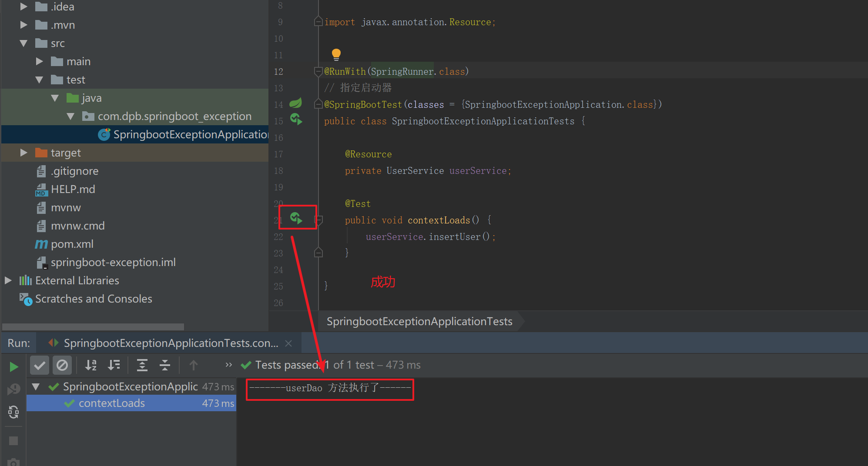Screen dimensions: 868x466
Task: Fold the import block at line 9
Action: [318, 22]
